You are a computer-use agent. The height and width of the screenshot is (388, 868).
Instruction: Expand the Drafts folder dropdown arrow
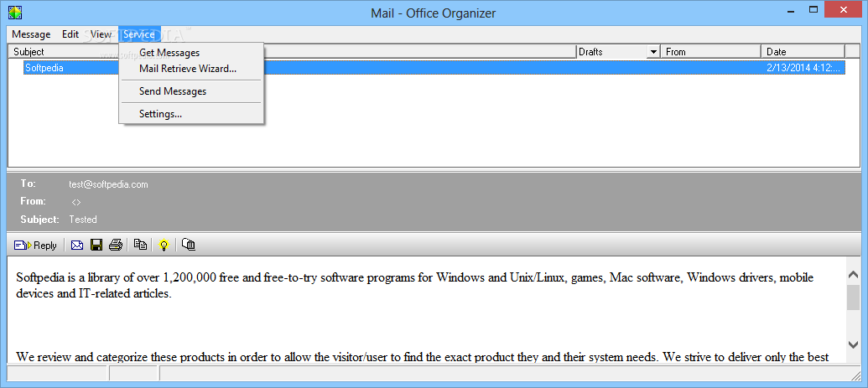tap(654, 52)
